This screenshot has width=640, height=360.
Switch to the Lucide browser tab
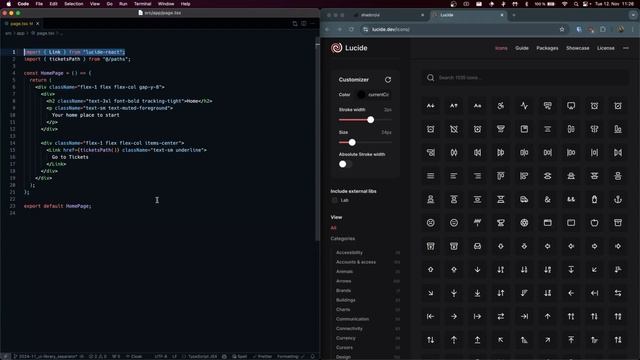pyautogui.click(x=468, y=15)
